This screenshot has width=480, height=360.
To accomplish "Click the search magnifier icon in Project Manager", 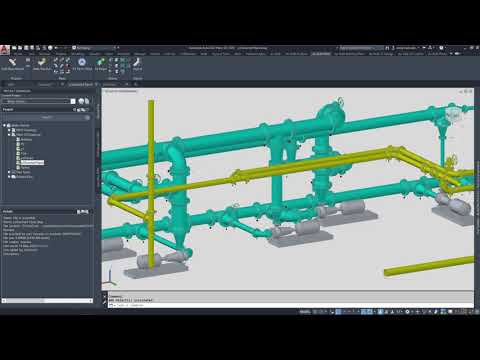I will tap(87, 118).
